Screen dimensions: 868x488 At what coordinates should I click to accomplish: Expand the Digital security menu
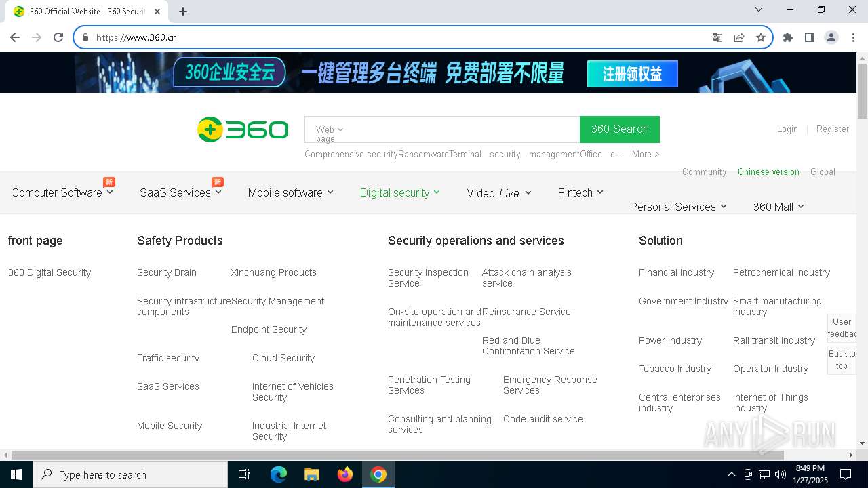(x=399, y=192)
